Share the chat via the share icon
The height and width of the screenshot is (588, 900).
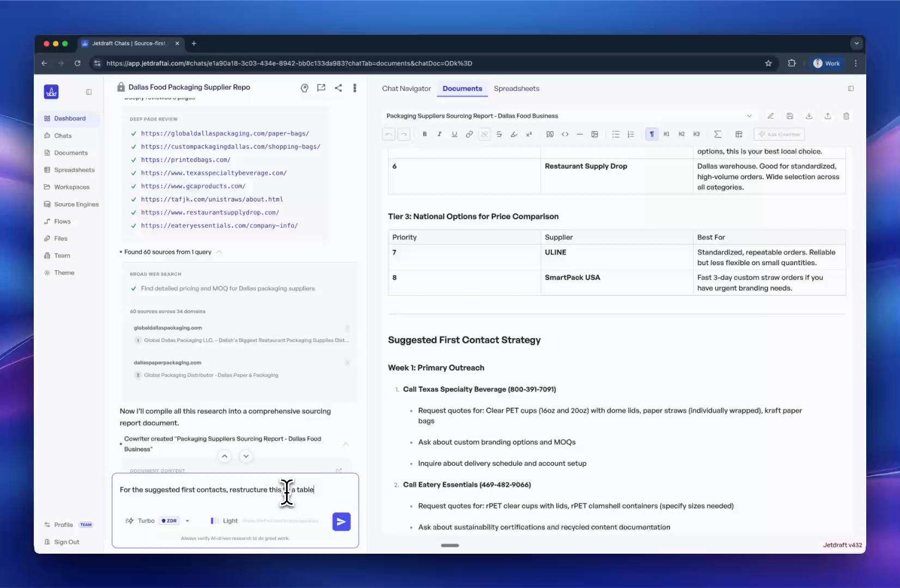click(338, 88)
